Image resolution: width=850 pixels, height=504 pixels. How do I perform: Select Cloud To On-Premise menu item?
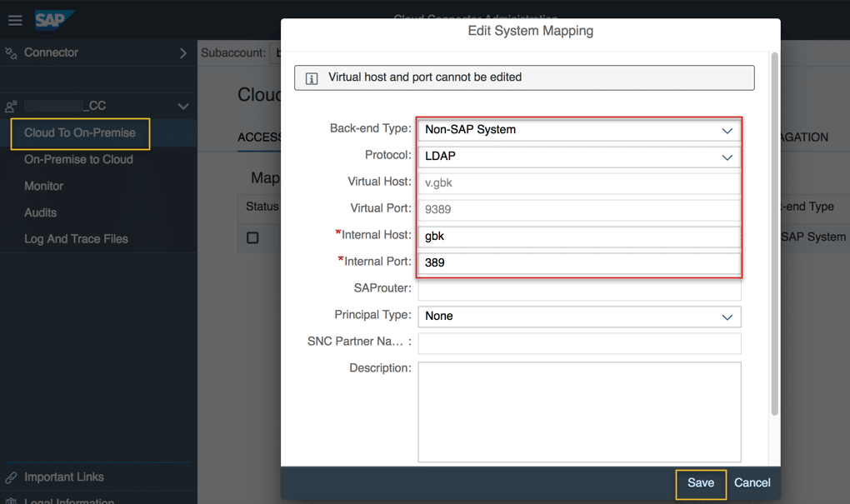80,133
